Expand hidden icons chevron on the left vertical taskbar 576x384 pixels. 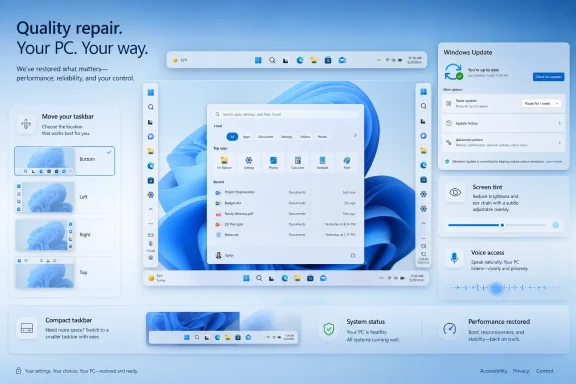point(151,209)
